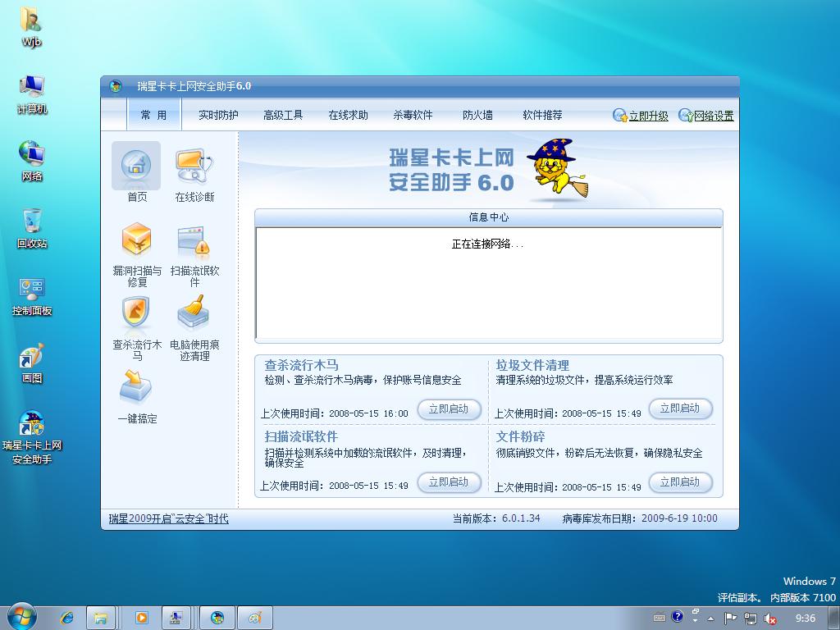Launch 漏洞扫描与修复 vulnerability scan icon
The height and width of the screenshot is (630, 840).
137,240
